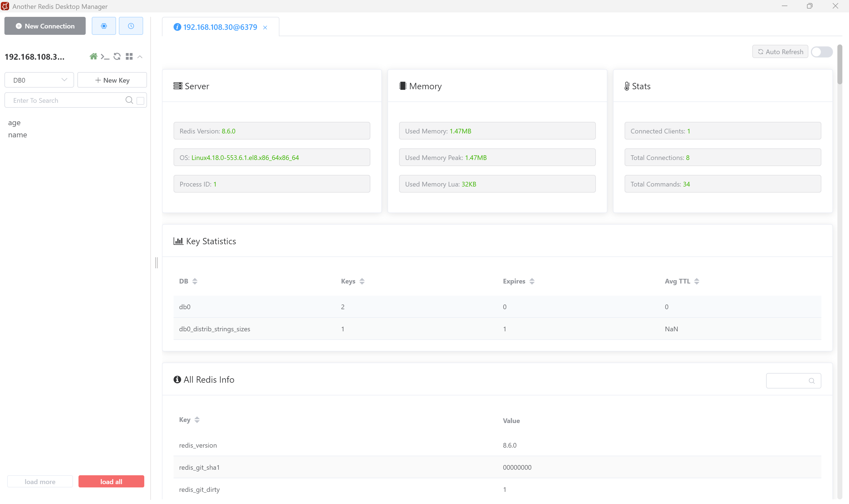Click the green home icon for connection
The height and width of the screenshot is (504, 849).
pos(93,56)
